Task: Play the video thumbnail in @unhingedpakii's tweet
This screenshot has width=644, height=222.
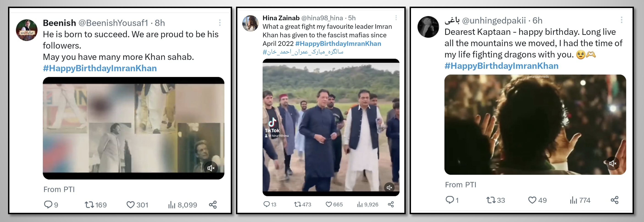Action: click(x=535, y=125)
